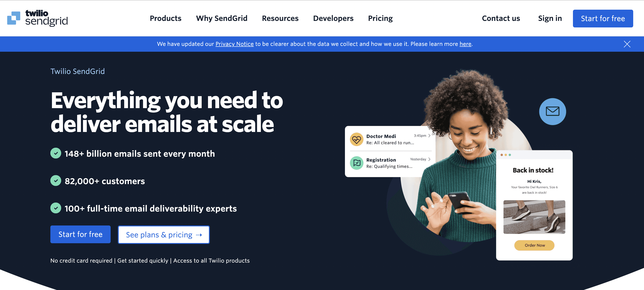Click the Order Now button in email preview

534,245
